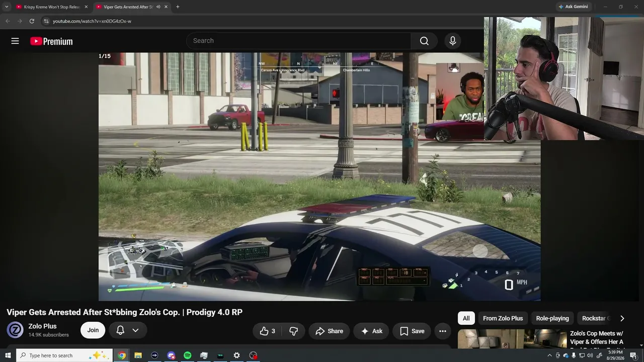This screenshot has height=362, width=644.
Task: Dislike the video with thumbs down
Action: tap(293, 331)
